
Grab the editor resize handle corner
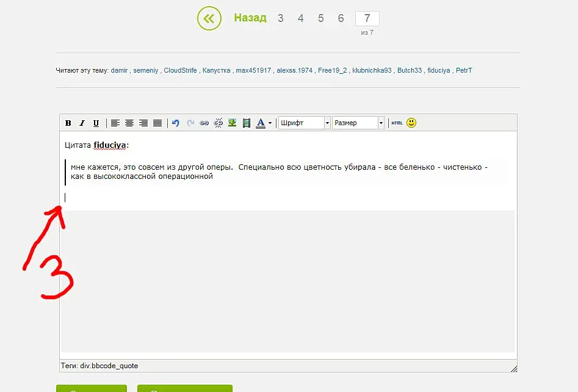point(514,369)
